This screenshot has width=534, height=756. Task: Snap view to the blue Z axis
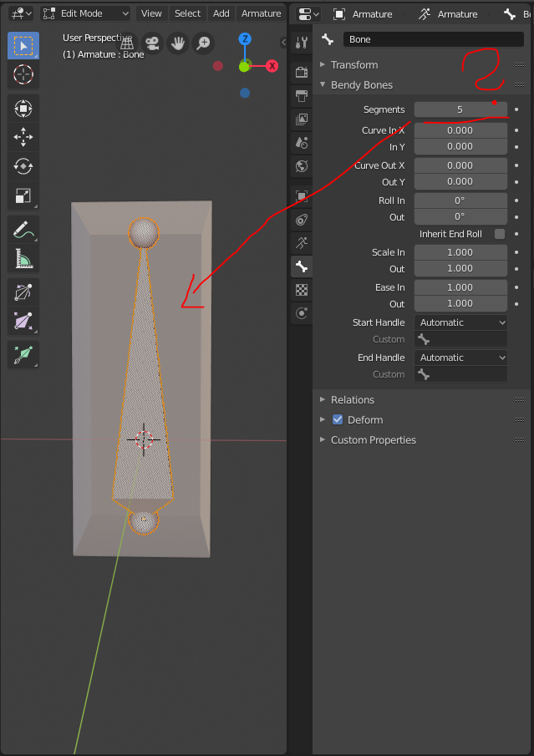245,39
